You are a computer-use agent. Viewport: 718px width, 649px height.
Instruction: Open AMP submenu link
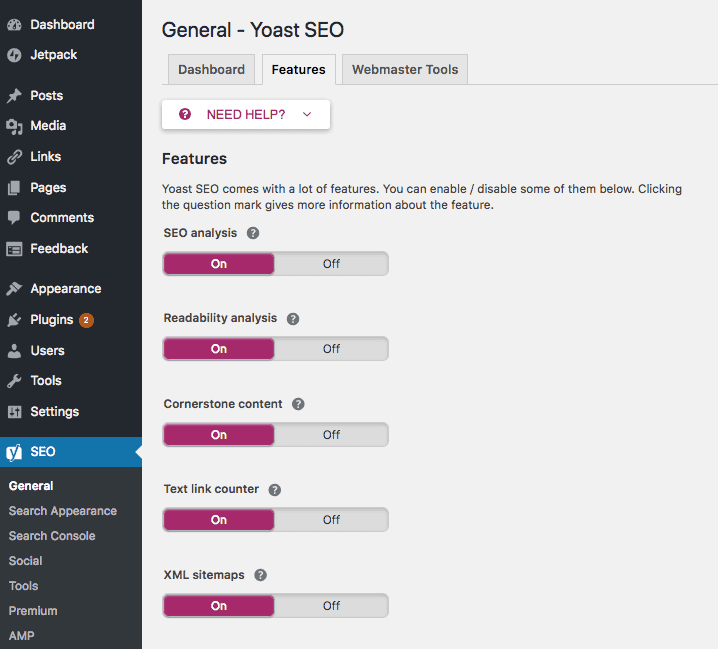(x=22, y=636)
